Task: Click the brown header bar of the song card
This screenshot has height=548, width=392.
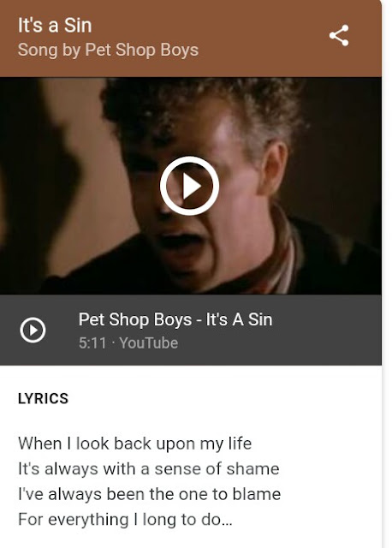Action: (191, 39)
